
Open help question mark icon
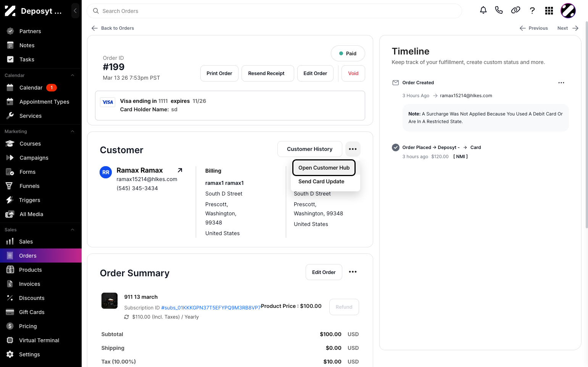[x=532, y=11]
